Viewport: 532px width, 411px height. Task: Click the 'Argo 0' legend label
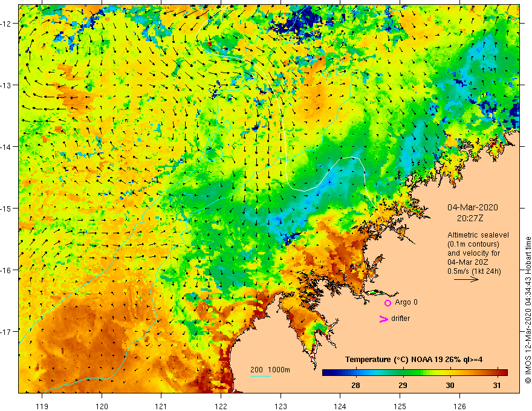tap(406, 302)
